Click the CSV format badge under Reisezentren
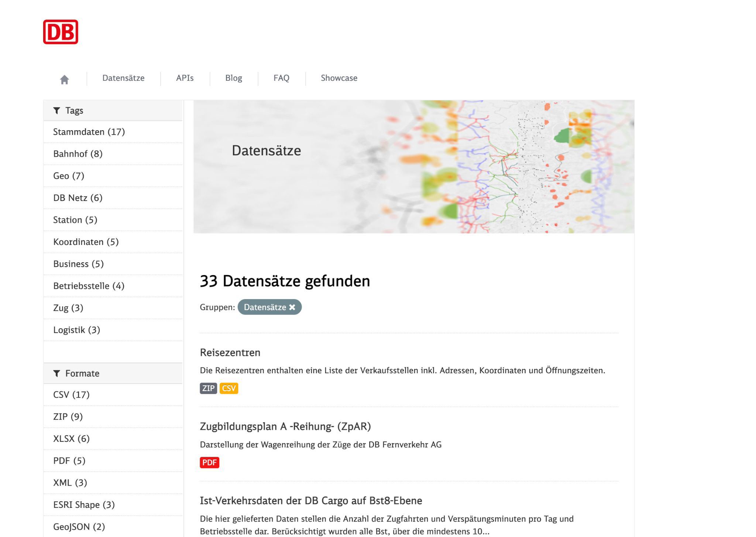 coord(229,388)
